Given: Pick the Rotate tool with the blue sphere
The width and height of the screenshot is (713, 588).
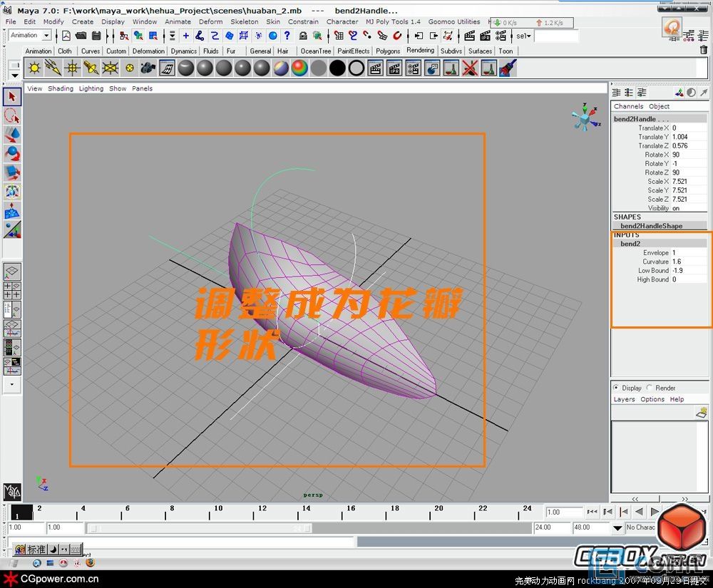Looking at the screenshot, I should pos(12,154).
